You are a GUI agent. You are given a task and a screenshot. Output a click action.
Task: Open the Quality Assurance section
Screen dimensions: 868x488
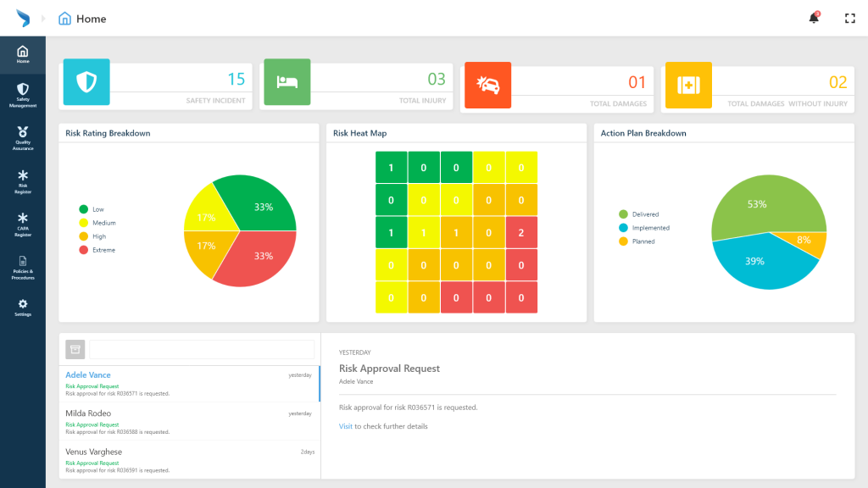pos(23,137)
